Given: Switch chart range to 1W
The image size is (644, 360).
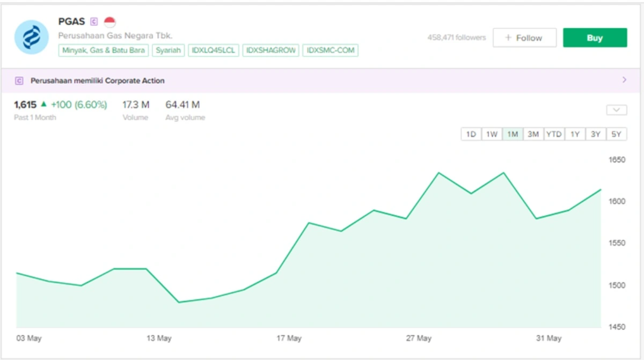Looking at the screenshot, I should coord(492,135).
